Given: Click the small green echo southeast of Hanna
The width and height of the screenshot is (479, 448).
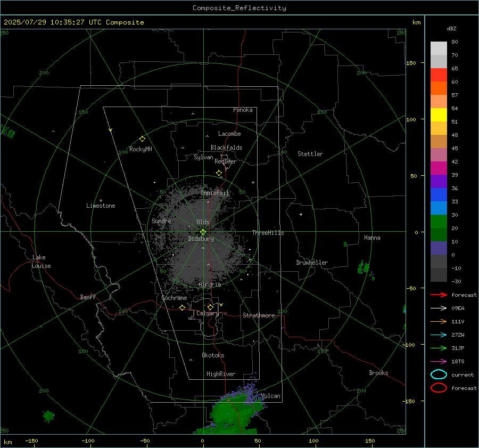Looking at the screenshot, I should click(x=364, y=267).
